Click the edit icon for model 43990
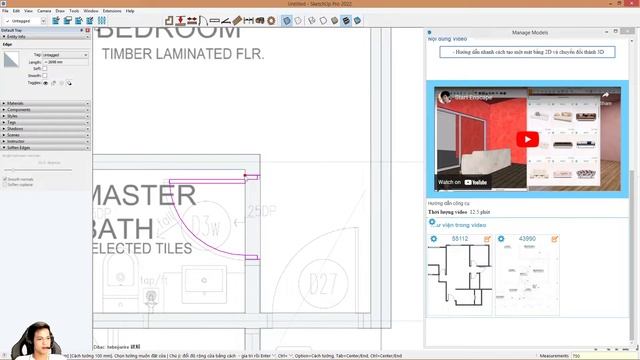Viewport: 640px width, 360px height. pos(554,239)
